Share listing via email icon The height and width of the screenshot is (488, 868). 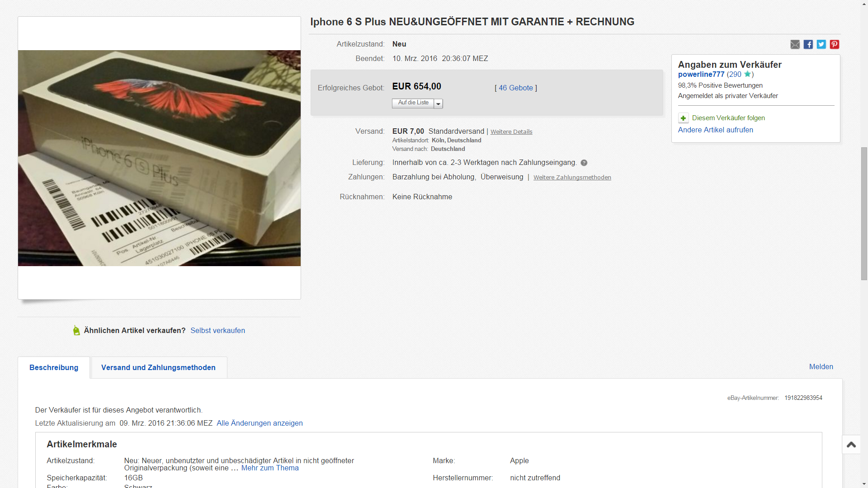coord(795,44)
